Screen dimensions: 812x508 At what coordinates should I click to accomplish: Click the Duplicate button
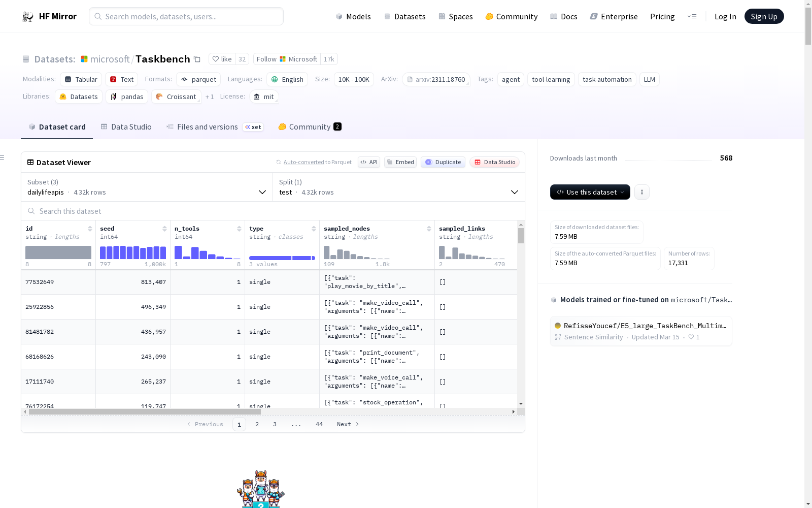coord(443,162)
